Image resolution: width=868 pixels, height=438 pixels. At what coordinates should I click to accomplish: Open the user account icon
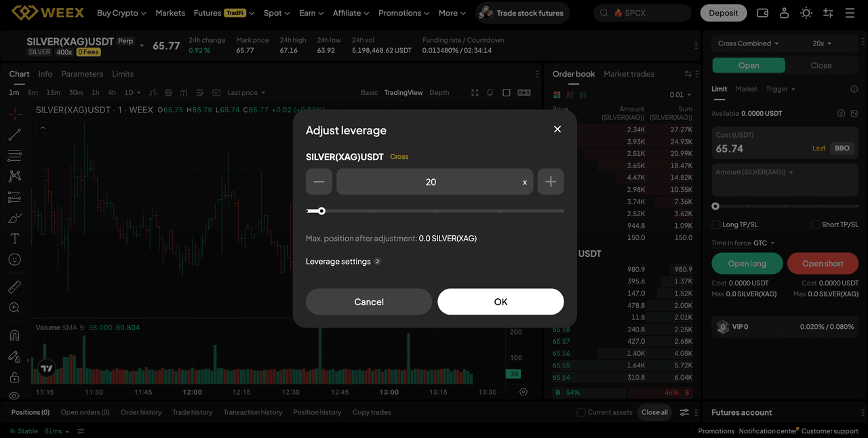[784, 13]
